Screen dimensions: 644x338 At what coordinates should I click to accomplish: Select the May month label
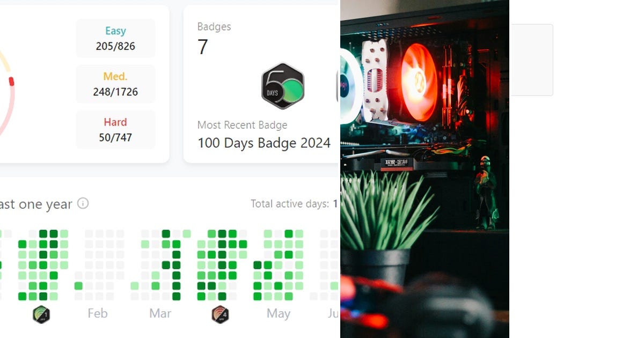click(x=278, y=313)
